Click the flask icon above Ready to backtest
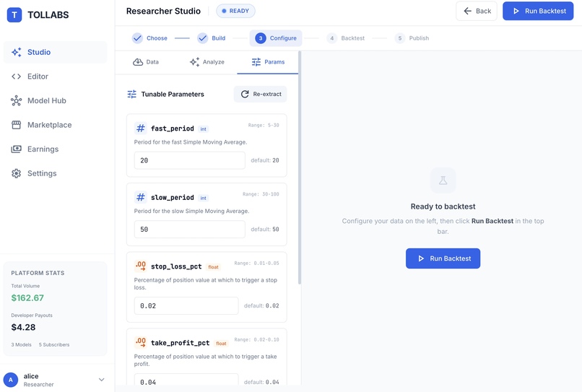This screenshot has height=392, width=582. 443,180
